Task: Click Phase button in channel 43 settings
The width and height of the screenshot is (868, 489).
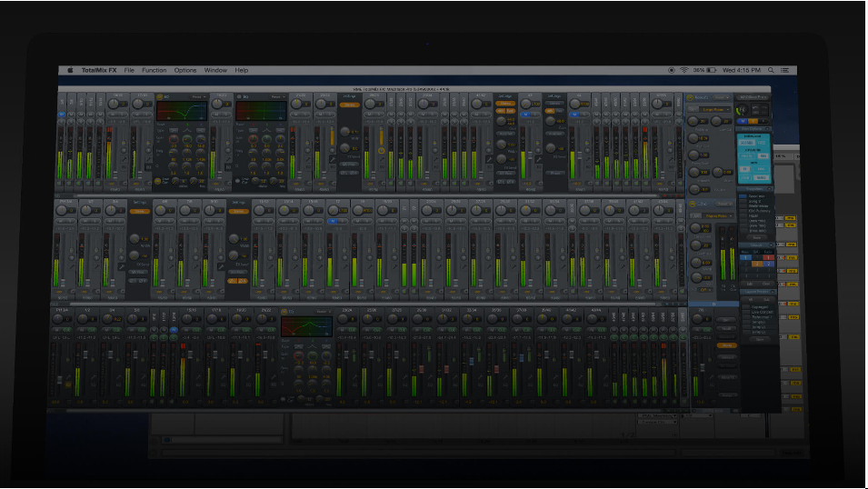Action: (554, 174)
